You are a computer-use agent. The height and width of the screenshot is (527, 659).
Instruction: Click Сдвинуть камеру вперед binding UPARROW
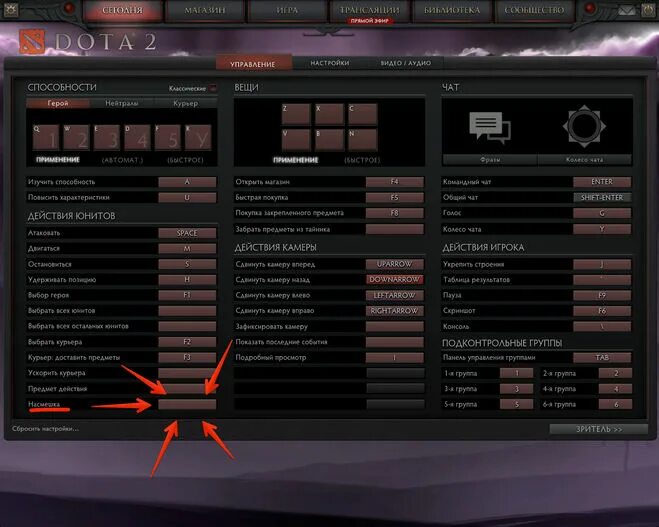pos(394,264)
